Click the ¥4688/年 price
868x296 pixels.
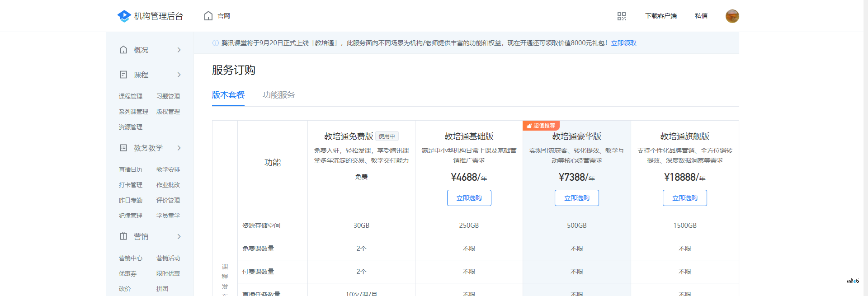point(469,177)
